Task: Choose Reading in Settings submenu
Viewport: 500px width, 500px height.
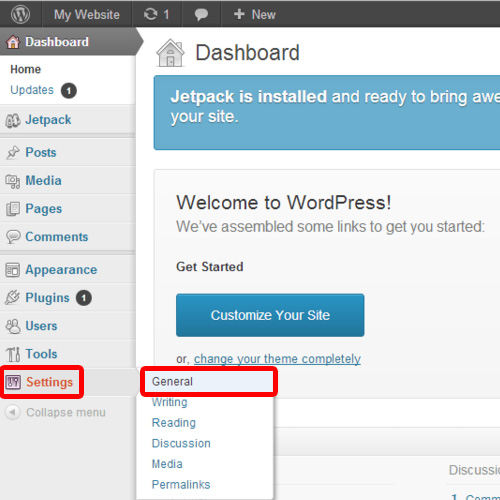Action: pos(174,423)
